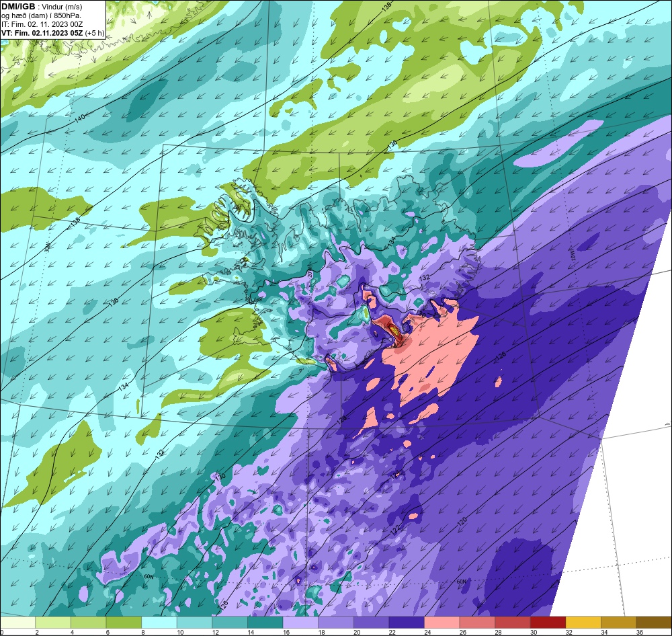The image size is (672, 636).
Task: Click the 6–8 m/s olive green legend swatch
Action: coord(124,623)
